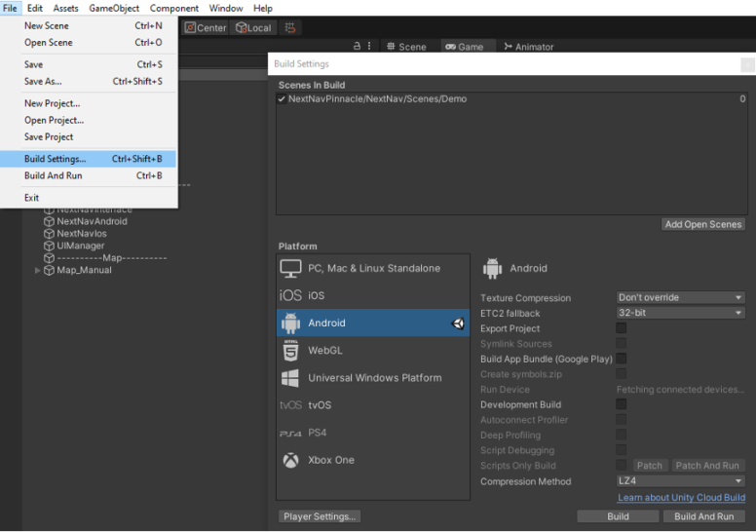The height and width of the screenshot is (532, 756).
Task: Click the Add Open Scenes button
Action: (x=703, y=224)
